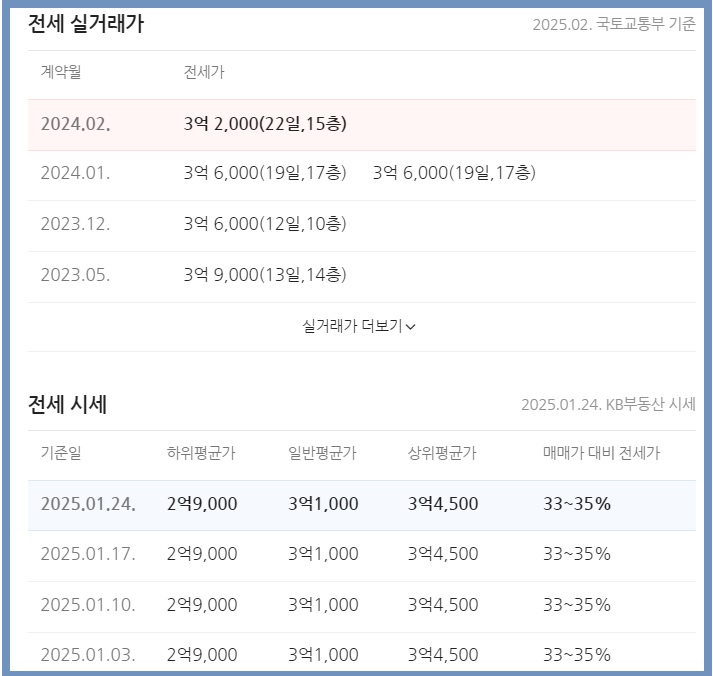713x676 pixels.
Task: Select the 2025.01.03. date row cell
Action: click(x=88, y=655)
